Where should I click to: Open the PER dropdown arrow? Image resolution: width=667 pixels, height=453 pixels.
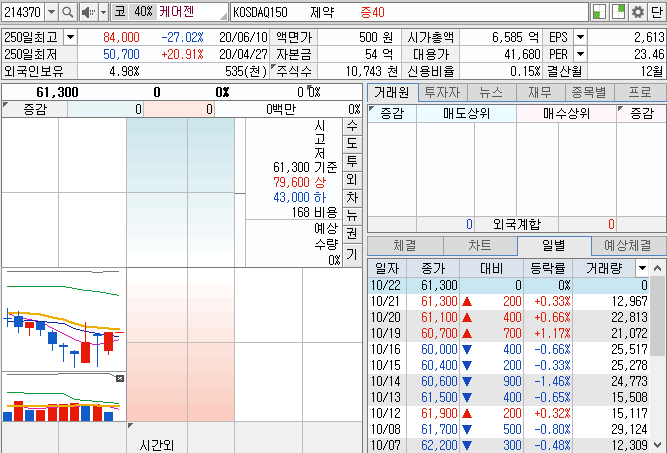point(580,54)
